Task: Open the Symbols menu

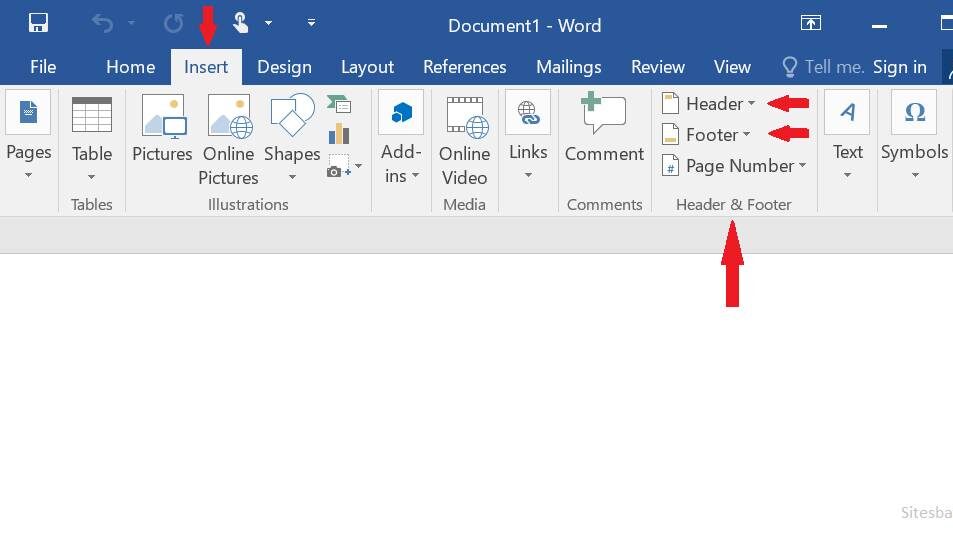Action: pos(914,136)
